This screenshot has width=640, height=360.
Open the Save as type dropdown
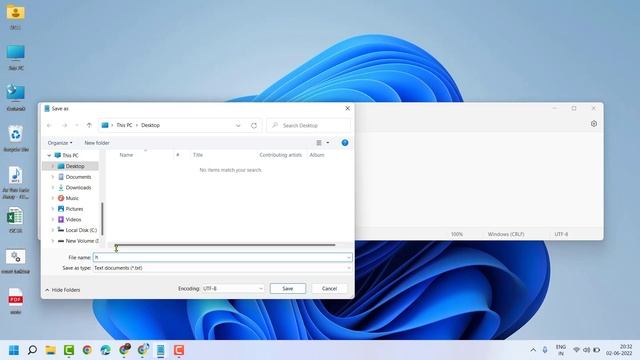pyautogui.click(x=222, y=268)
